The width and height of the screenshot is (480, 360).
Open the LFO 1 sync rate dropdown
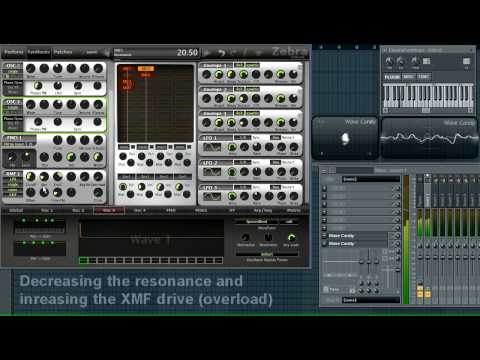[x=243, y=137]
